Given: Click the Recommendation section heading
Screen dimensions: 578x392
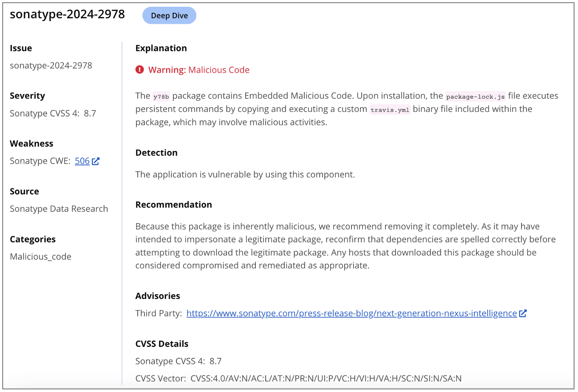Looking at the screenshot, I should pyautogui.click(x=173, y=205).
